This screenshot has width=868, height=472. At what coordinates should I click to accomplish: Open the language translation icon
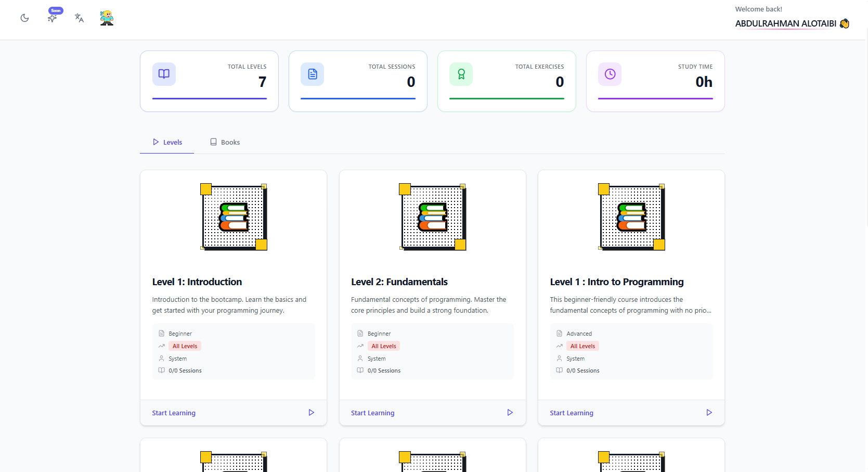79,18
